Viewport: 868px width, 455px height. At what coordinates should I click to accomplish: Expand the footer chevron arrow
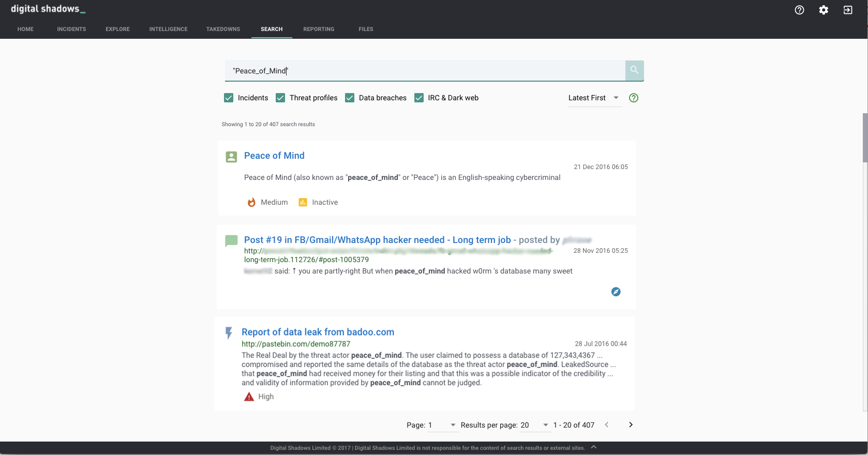[x=594, y=447]
